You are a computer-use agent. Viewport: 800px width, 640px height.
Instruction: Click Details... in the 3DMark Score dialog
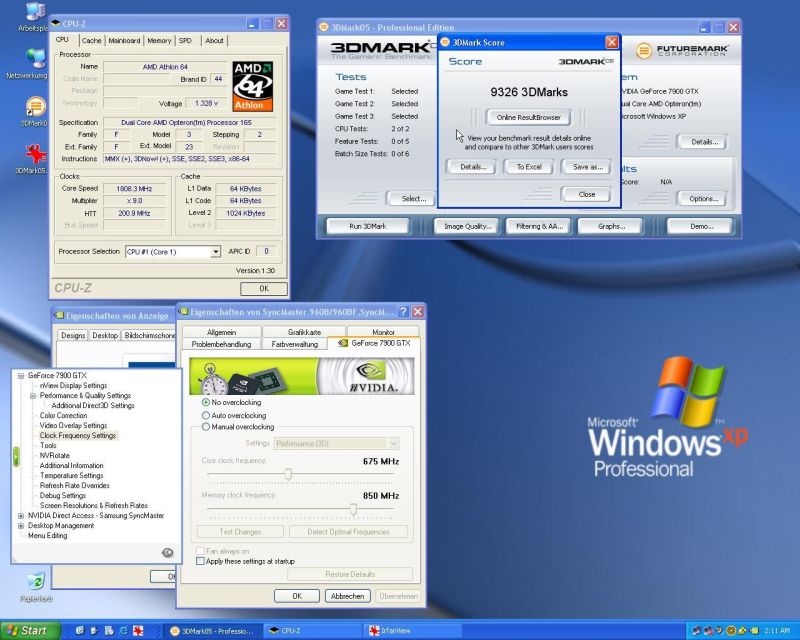pyautogui.click(x=472, y=167)
